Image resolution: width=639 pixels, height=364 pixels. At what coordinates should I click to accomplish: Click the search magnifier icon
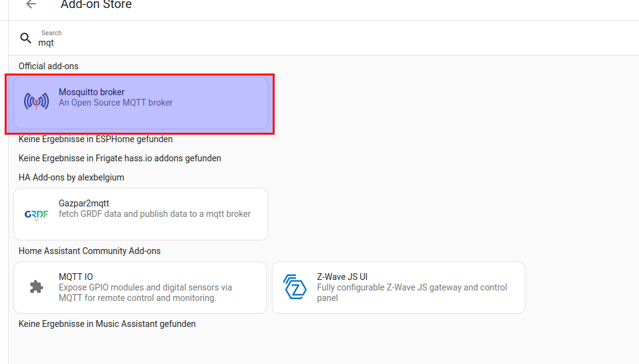point(25,38)
